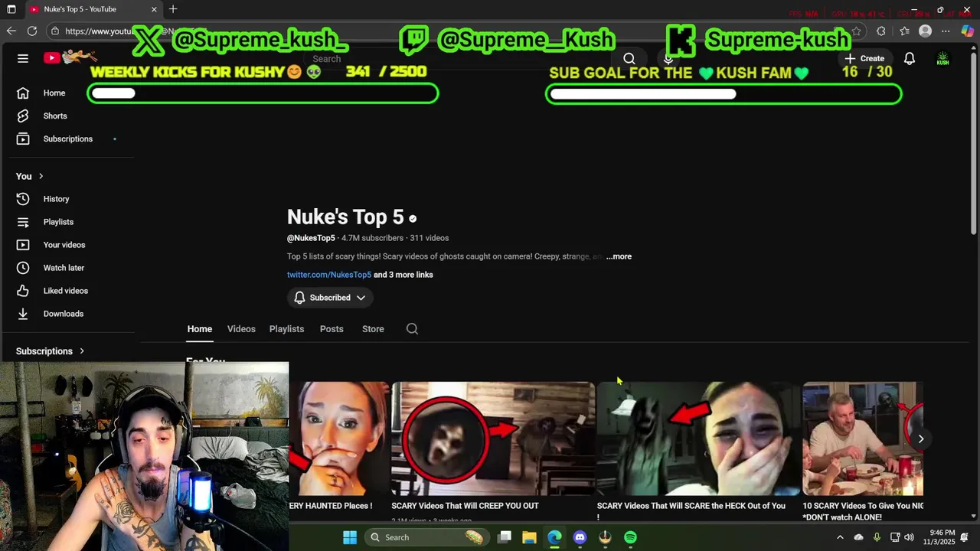Image resolution: width=980 pixels, height=551 pixels.
Task: Open Liked videos
Action: 65,291
